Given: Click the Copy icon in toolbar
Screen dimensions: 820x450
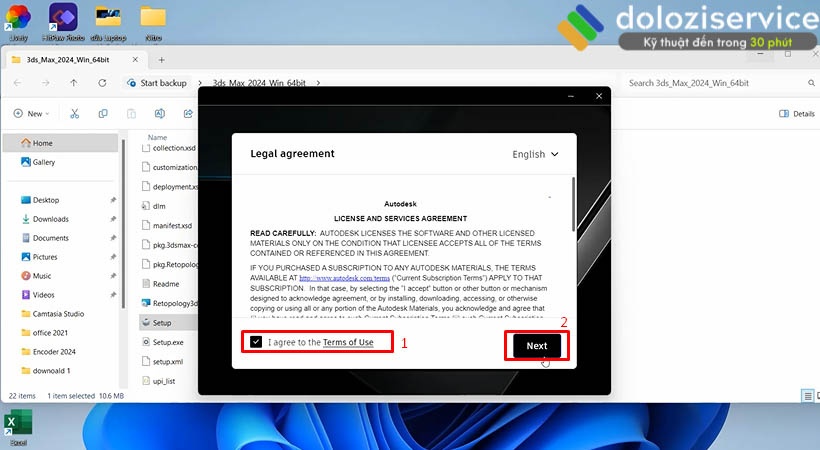Looking at the screenshot, I should [103, 114].
